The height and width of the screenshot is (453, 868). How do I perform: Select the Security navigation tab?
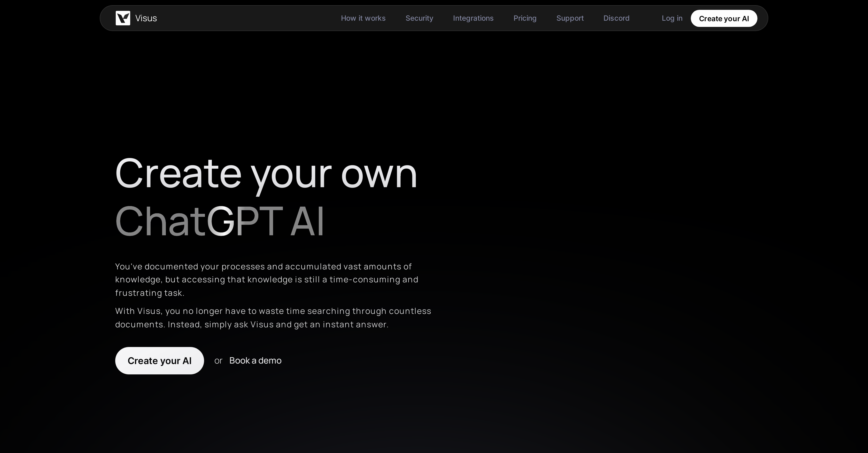pyautogui.click(x=419, y=18)
